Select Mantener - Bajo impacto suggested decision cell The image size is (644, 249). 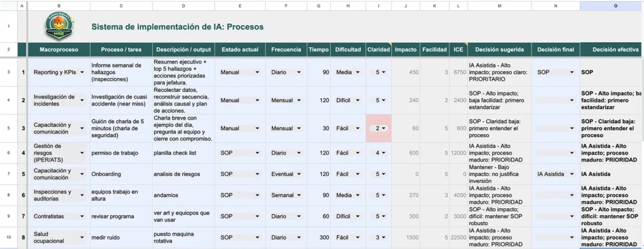tap(499, 174)
